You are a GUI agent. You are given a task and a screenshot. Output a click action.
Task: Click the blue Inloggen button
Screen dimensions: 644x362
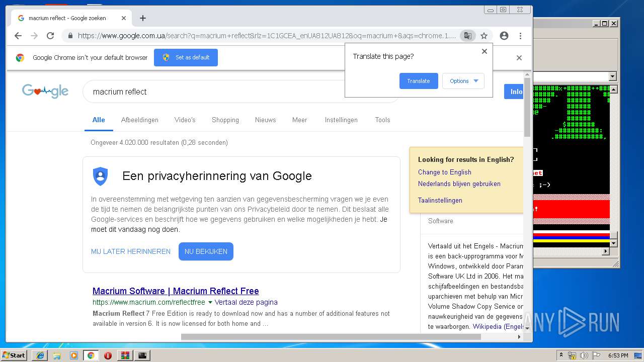tap(514, 92)
